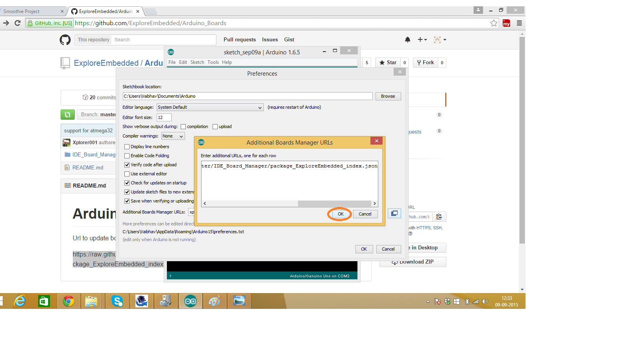Open the GitHub notifications bell
This screenshot has height=353, width=644.
[407, 39]
